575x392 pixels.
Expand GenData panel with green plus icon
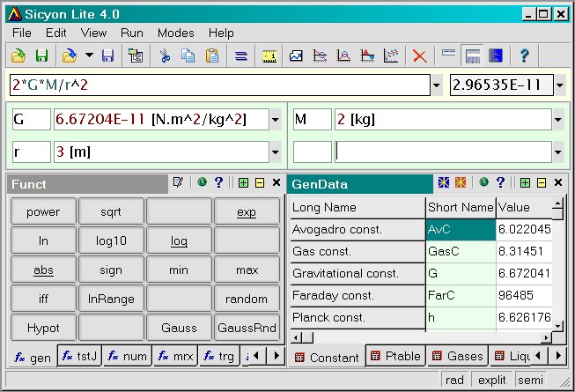(525, 182)
